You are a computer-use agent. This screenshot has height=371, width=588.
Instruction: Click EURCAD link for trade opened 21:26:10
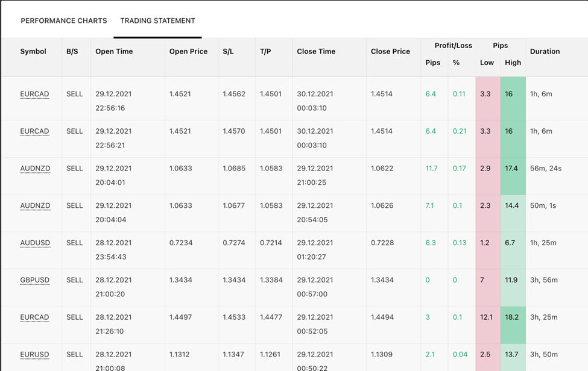coord(34,317)
